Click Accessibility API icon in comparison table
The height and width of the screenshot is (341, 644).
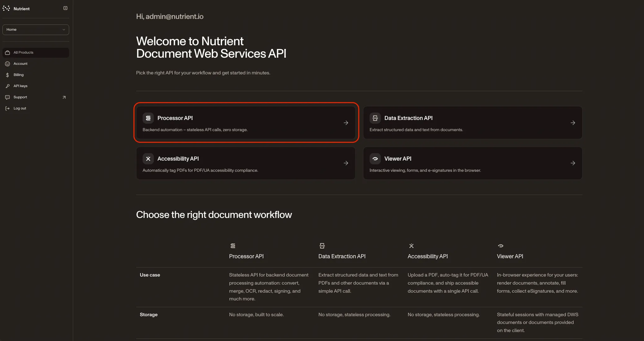tap(411, 246)
